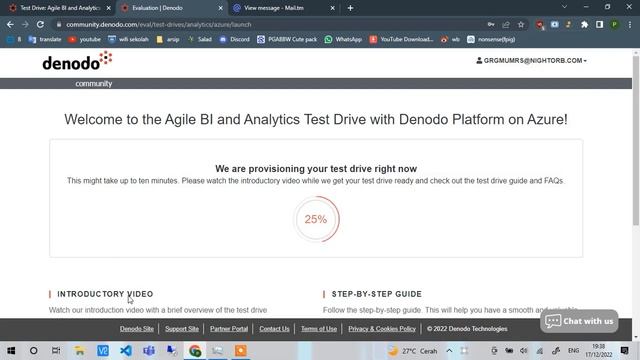The image size is (640, 360).
Task: Close the View message - Mail.tm tab
Action: [332, 8]
